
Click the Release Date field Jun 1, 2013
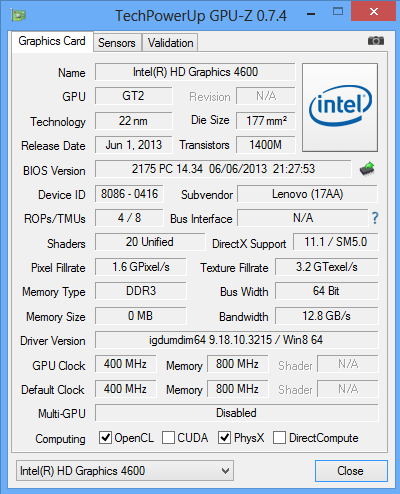click(133, 145)
